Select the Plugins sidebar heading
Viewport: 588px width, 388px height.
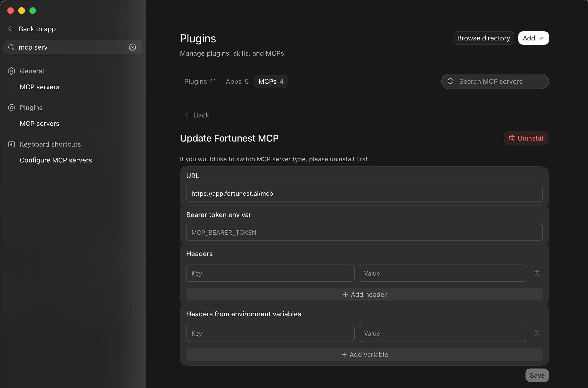pos(31,108)
